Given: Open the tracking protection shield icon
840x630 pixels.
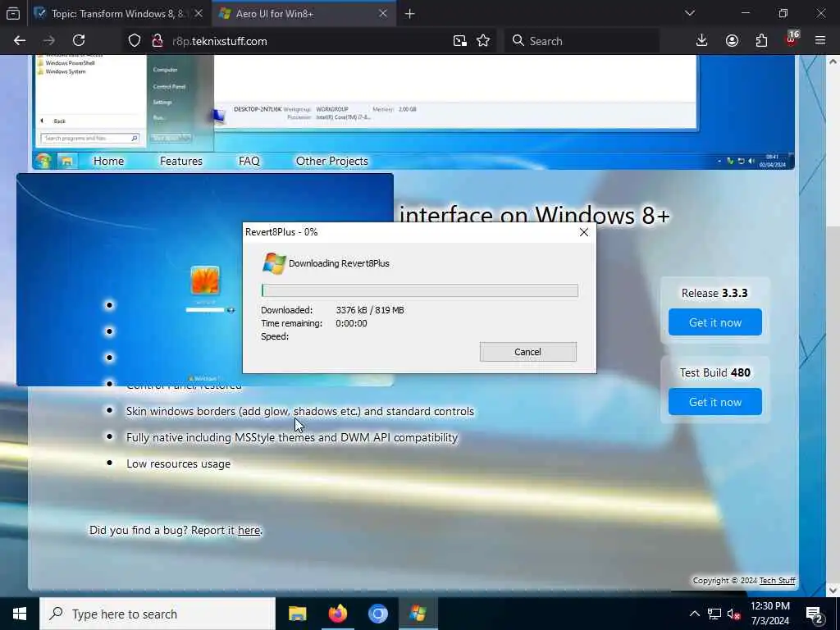Looking at the screenshot, I should coord(135,41).
